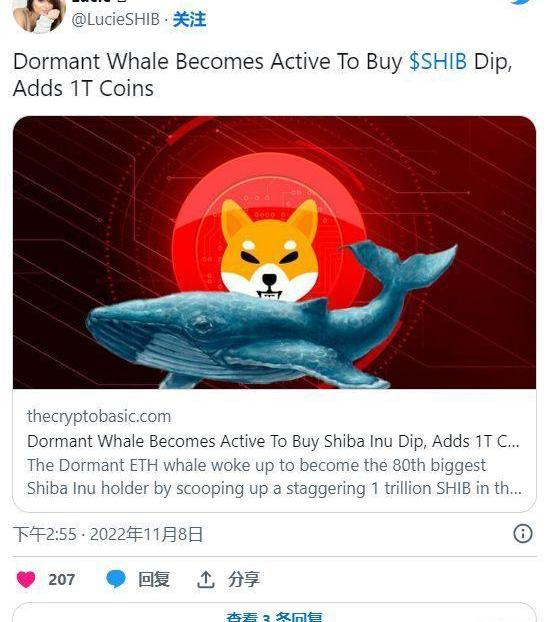
Task: Follow the account via 关注 link
Action: pyautogui.click(x=189, y=19)
